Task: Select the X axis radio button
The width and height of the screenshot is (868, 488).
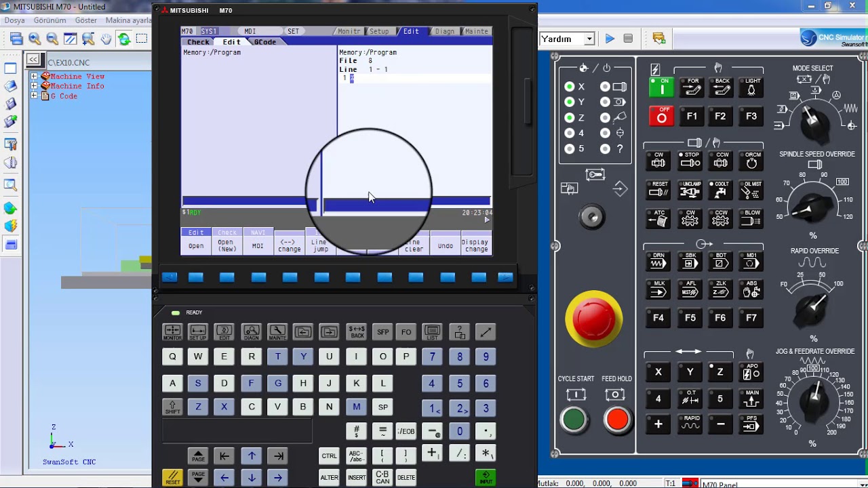Action: pos(570,87)
